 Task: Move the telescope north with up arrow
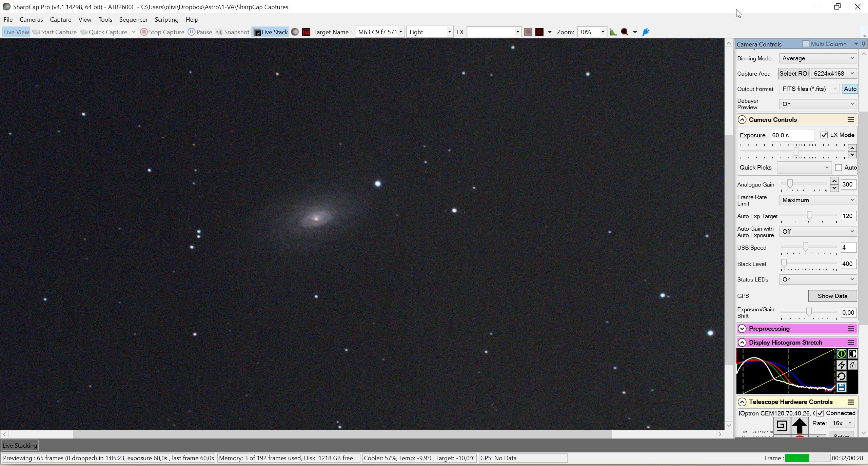coord(800,425)
